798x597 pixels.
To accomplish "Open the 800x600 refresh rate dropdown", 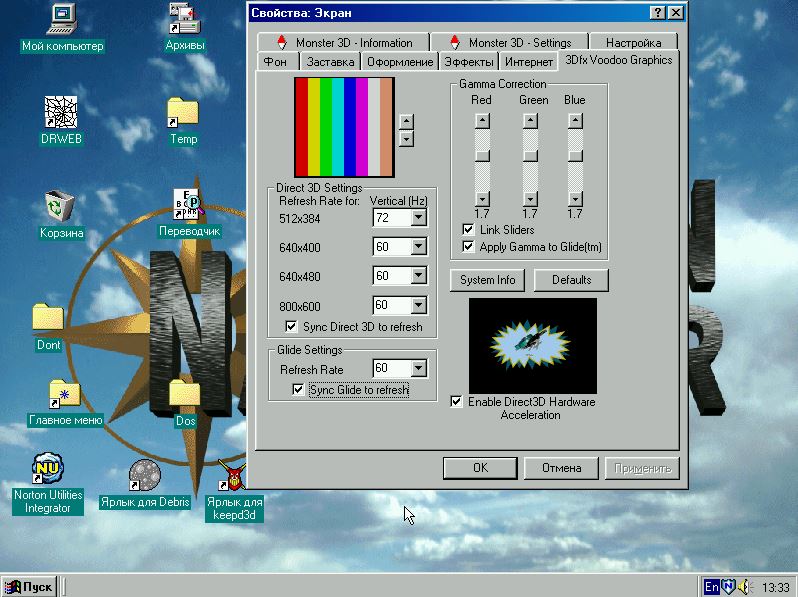I will pyautogui.click(x=418, y=305).
